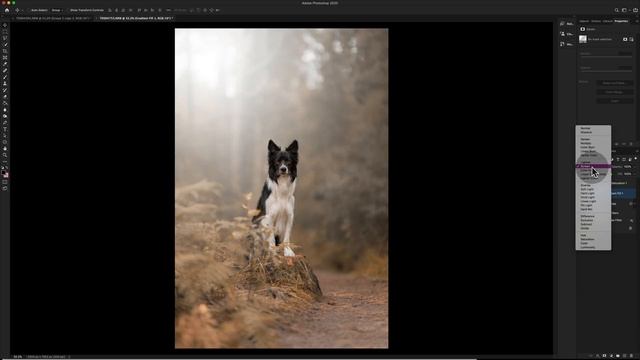Click the Home icon in options bar
Screen dimensions: 640x360
pyautogui.click(x=7, y=10)
